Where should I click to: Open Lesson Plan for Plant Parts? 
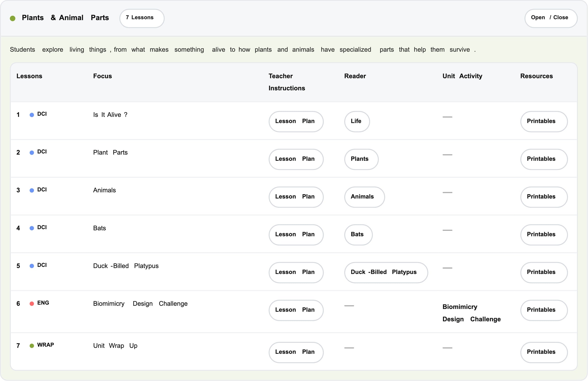(296, 159)
